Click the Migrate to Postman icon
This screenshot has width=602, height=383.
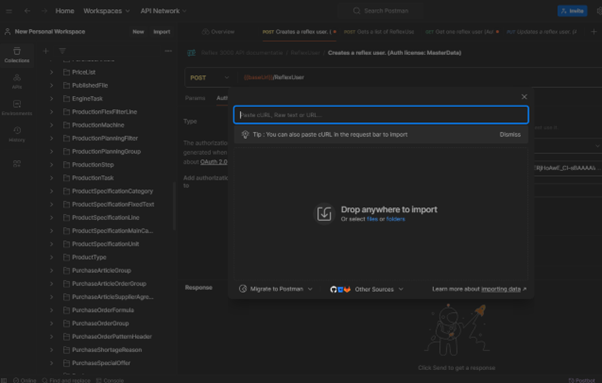click(243, 289)
